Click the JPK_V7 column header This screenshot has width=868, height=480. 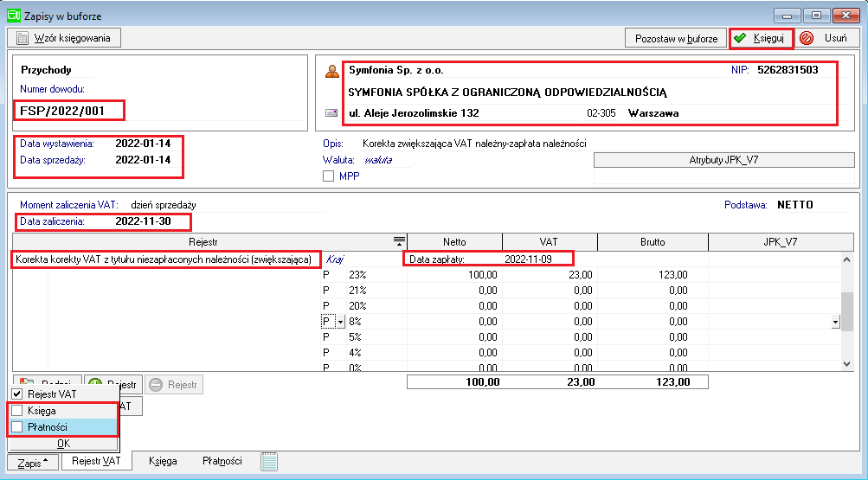[781, 241]
